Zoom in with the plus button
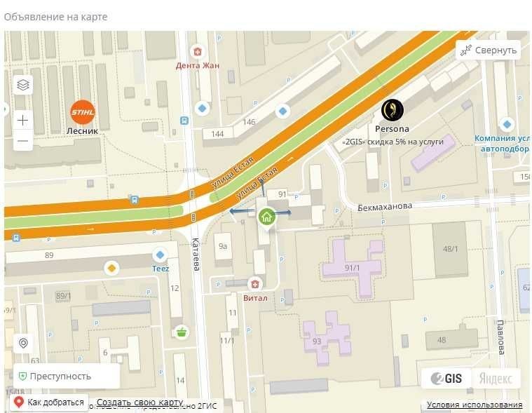This screenshot has height=413, width=532. pyautogui.click(x=22, y=120)
